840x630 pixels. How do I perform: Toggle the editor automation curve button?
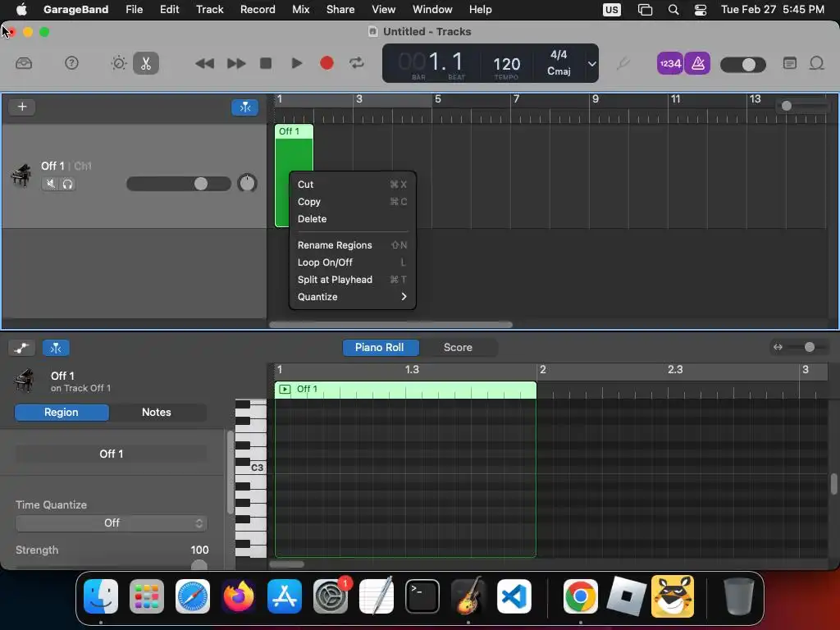tap(21, 348)
